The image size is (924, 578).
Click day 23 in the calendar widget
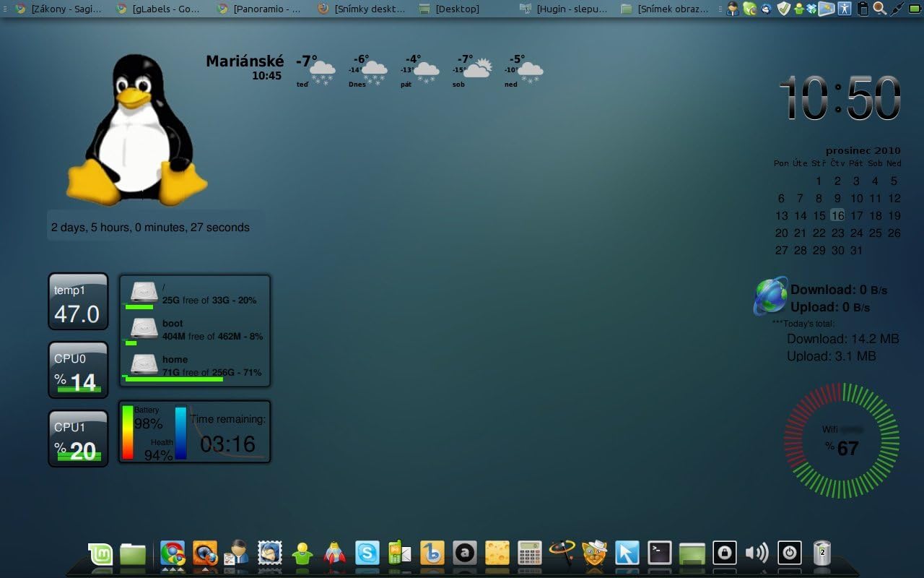(x=837, y=233)
